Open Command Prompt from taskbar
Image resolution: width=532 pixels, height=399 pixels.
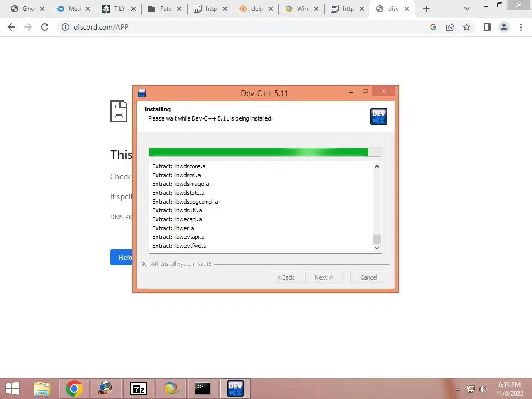pyautogui.click(x=203, y=389)
